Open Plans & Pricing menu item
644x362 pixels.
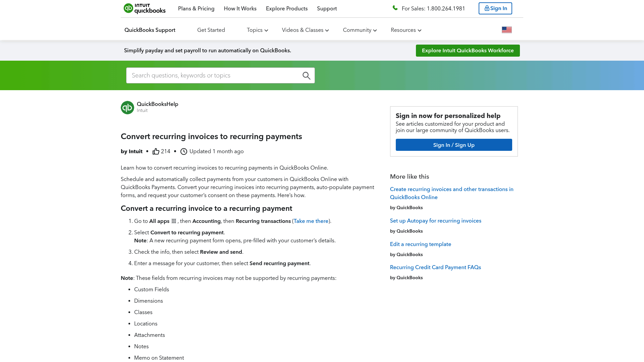[196, 9]
